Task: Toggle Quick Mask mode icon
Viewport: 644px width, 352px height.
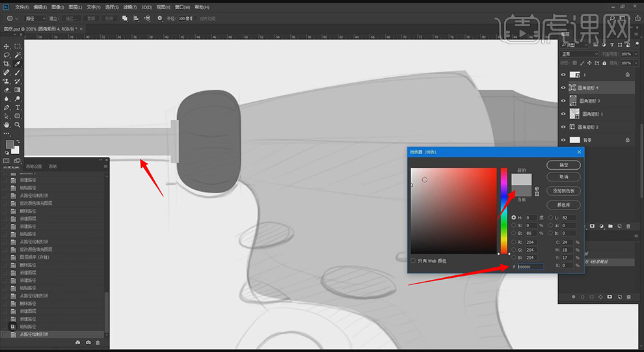Action: (6, 161)
